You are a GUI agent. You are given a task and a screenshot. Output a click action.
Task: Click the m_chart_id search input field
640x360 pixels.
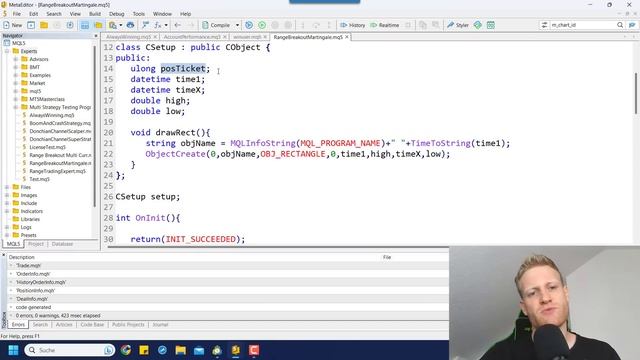tap(583, 25)
